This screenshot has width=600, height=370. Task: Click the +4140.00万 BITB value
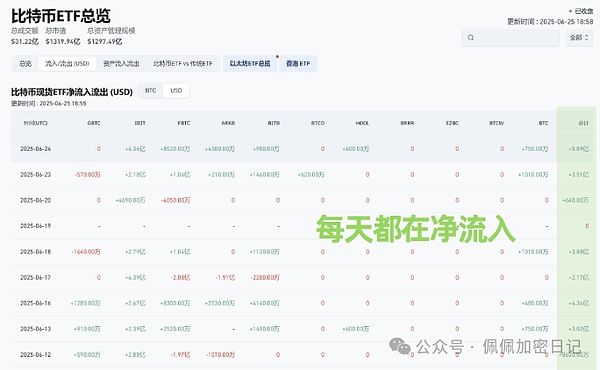[264, 303]
